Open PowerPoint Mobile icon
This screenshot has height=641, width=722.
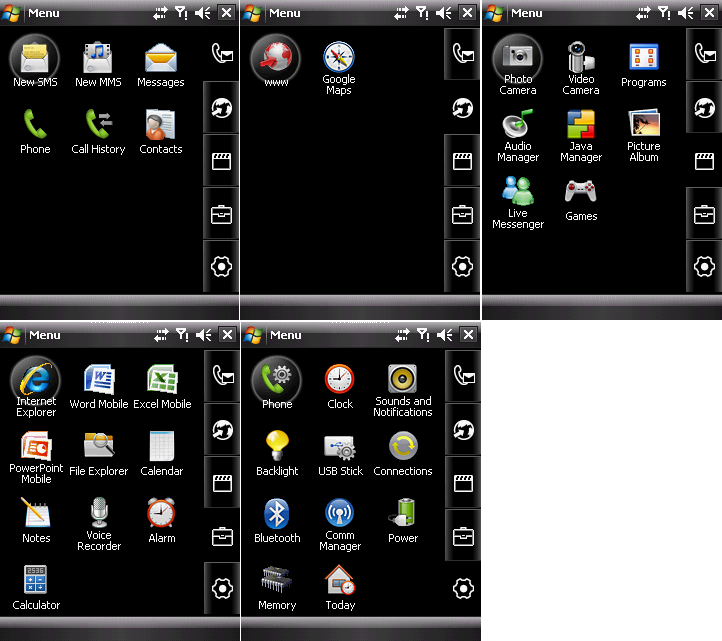click(x=36, y=446)
